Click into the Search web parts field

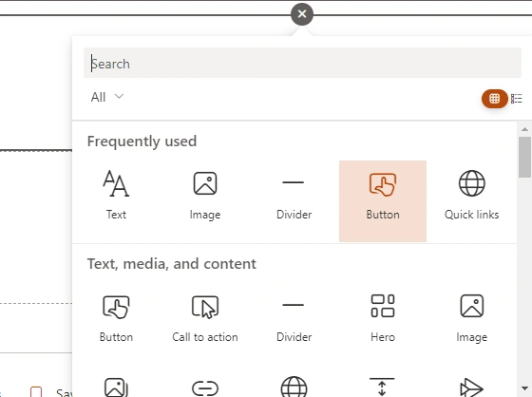302,64
